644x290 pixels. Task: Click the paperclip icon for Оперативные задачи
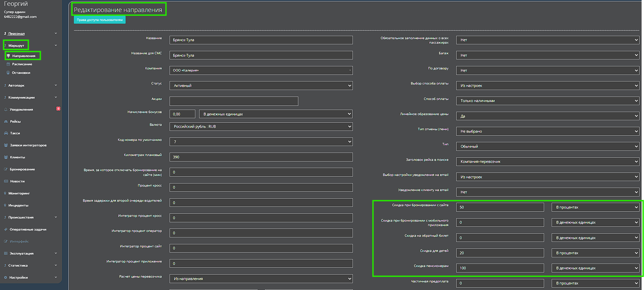(6, 230)
